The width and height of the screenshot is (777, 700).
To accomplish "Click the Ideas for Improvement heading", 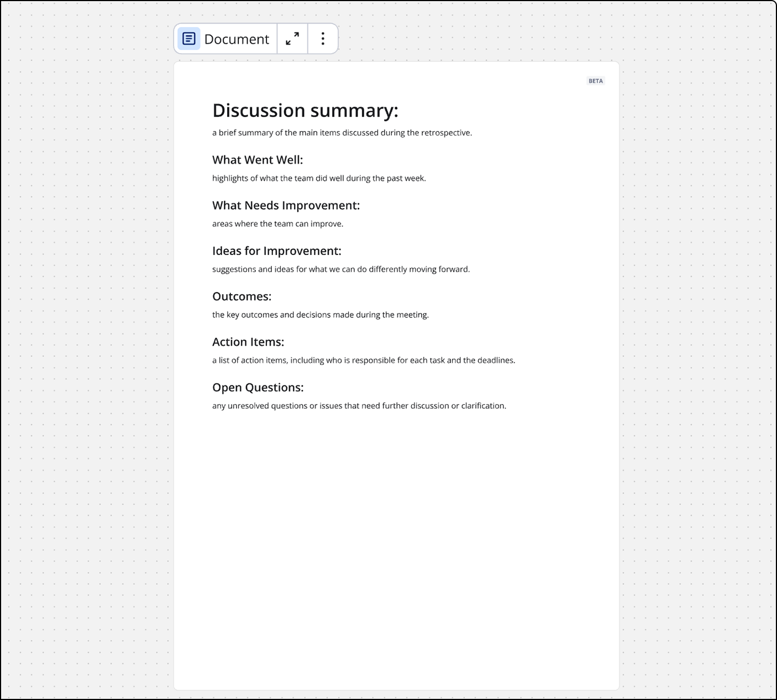I will (x=276, y=251).
